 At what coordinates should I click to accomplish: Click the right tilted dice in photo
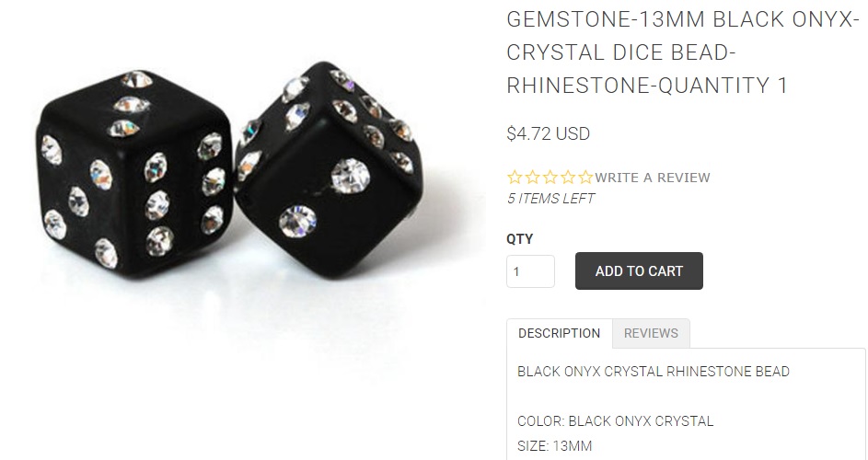pos(329,169)
